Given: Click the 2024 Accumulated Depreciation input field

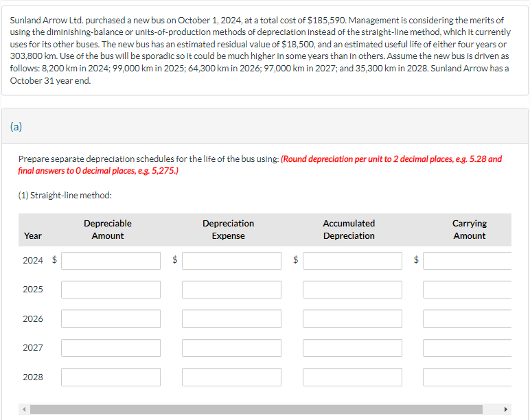Looking at the screenshot, I should click(x=353, y=261).
